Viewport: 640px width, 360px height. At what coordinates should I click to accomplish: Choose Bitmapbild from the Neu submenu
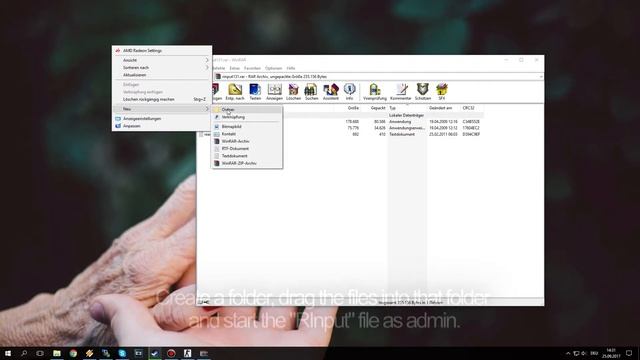[247, 127]
